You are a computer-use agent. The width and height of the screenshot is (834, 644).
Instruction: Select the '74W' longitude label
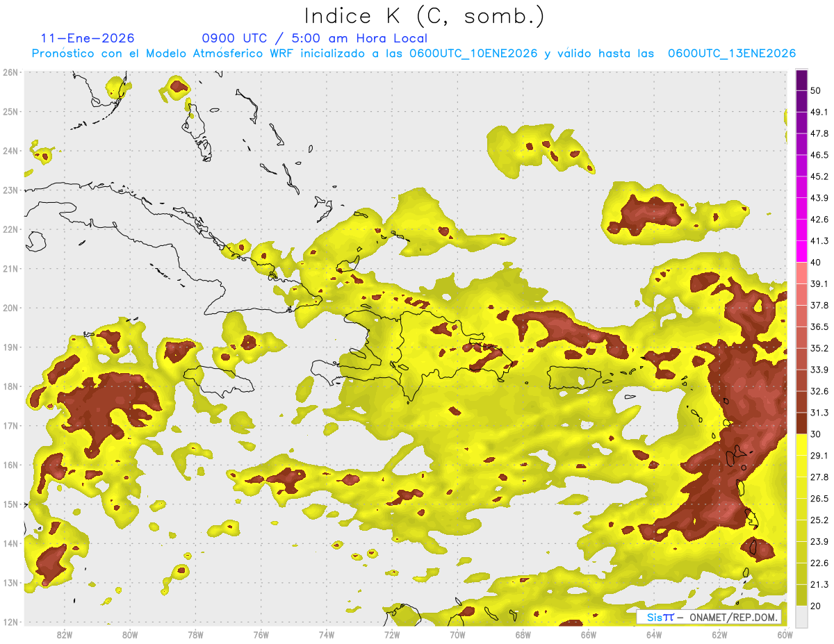point(326,634)
